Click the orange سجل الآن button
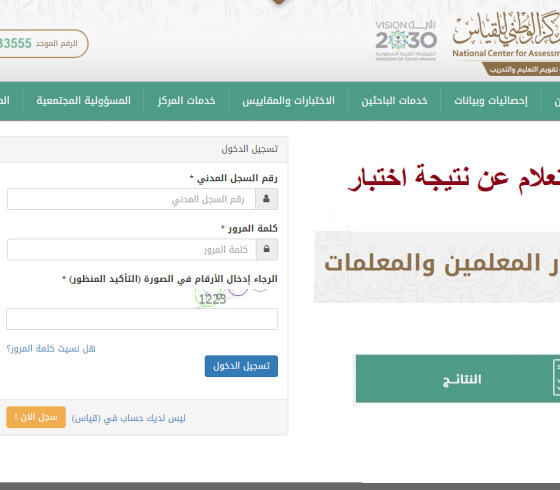560x490 pixels. [36, 417]
